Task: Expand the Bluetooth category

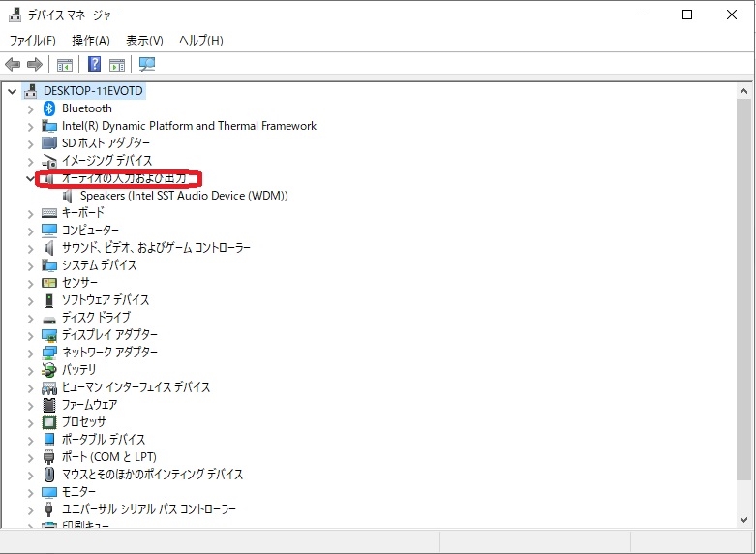Action: click(30, 109)
